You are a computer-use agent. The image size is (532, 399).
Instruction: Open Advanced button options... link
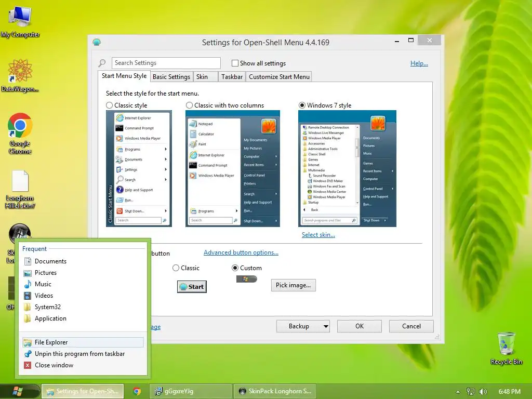(x=241, y=252)
